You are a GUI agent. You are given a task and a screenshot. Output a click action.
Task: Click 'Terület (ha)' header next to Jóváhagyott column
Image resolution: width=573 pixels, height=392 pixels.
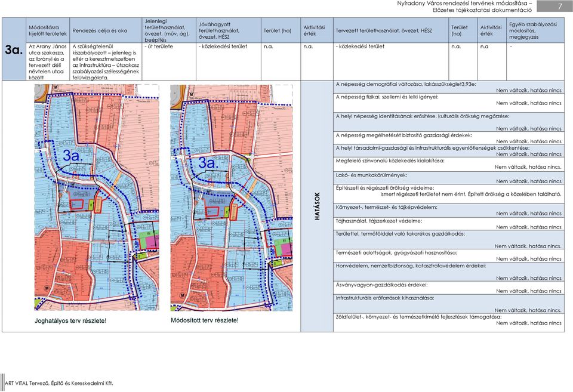pyautogui.click(x=281, y=30)
